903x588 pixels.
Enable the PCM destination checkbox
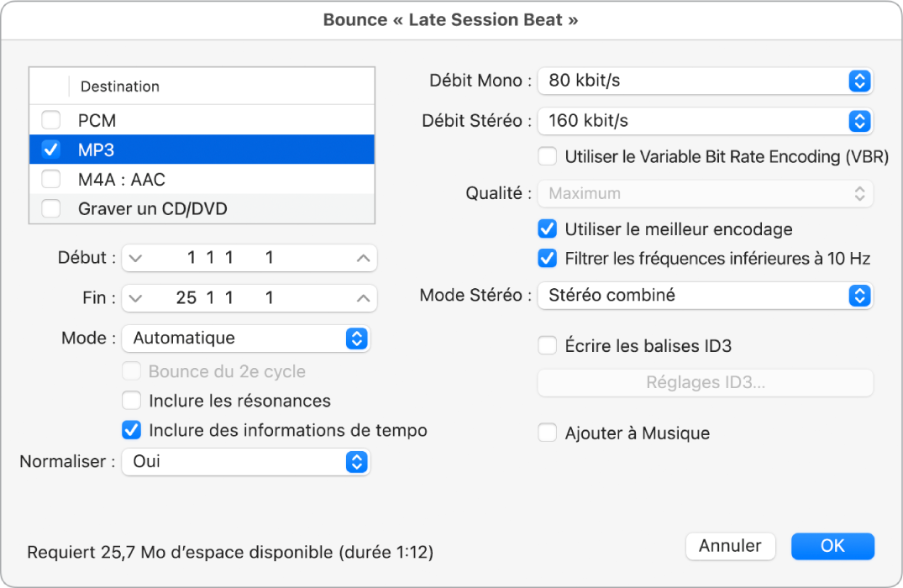tap(50, 120)
